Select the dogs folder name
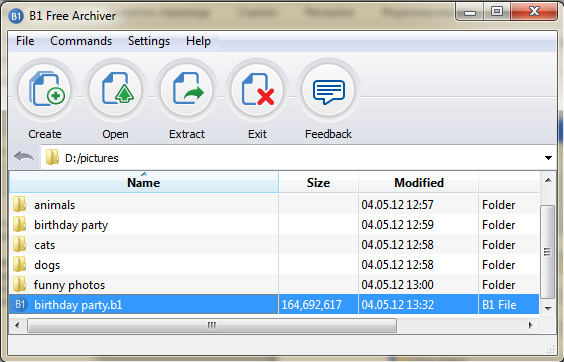Image resolution: width=564 pixels, height=362 pixels. (x=47, y=265)
